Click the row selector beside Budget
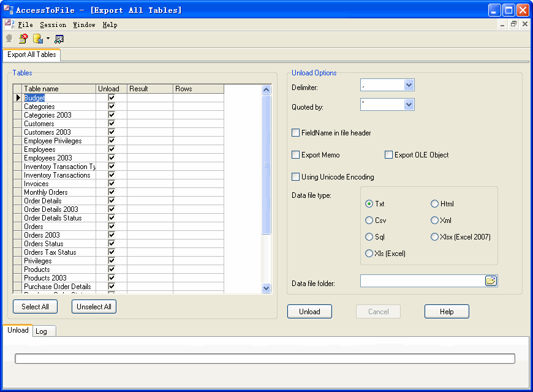Image resolution: width=533 pixels, height=392 pixels. [18, 97]
